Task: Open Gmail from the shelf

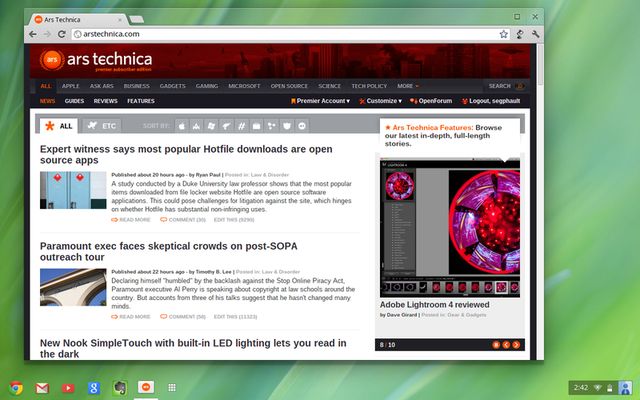Action: click(42, 387)
